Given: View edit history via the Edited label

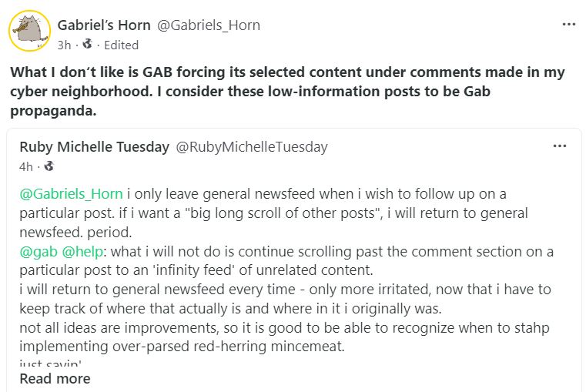Looking at the screenshot, I should pos(121,45).
